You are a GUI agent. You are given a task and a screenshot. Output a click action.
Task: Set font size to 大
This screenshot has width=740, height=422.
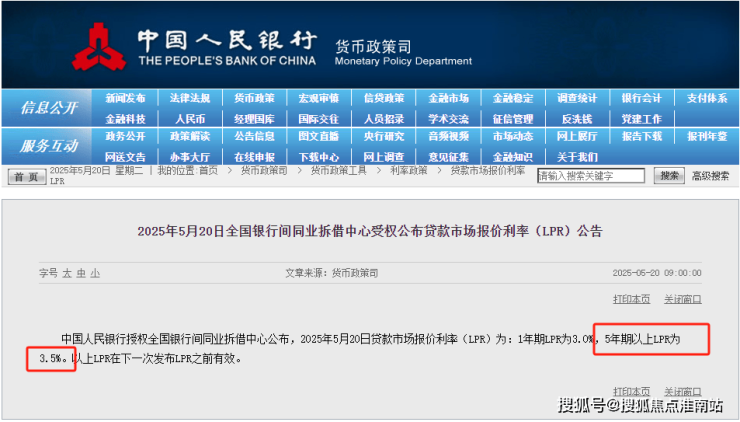pos(67,273)
